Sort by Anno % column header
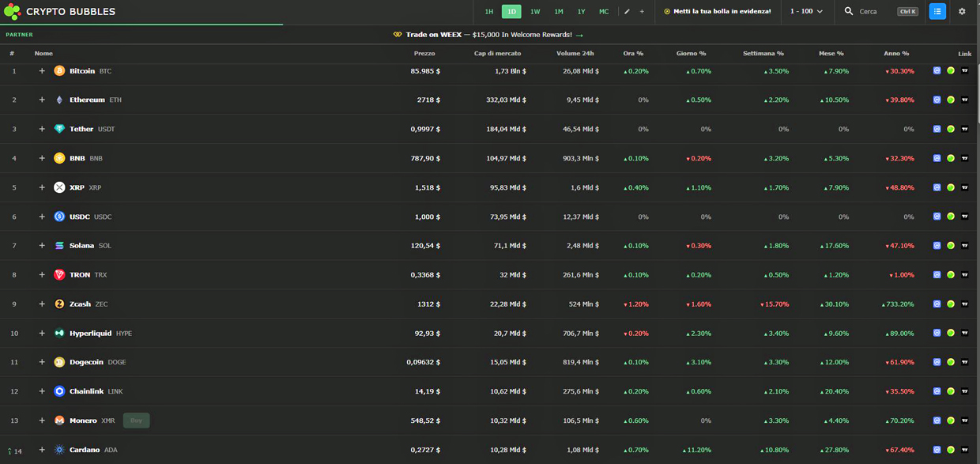The image size is (980, 464). tap(896, 54)
